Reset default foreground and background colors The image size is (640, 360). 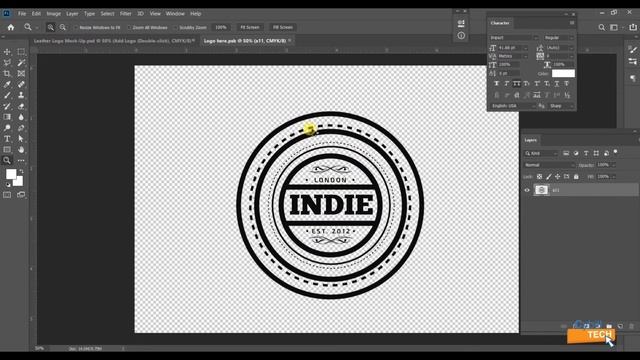coord(8,184)
